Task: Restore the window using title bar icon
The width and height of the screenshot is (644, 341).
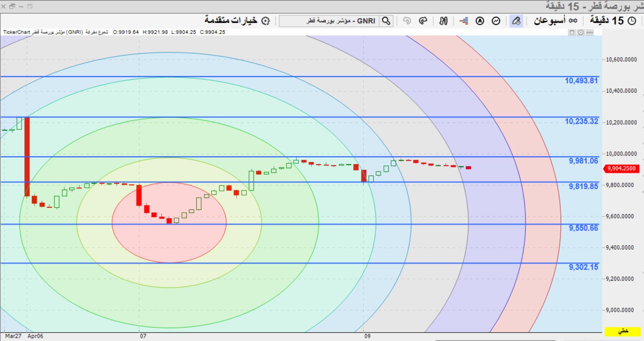Action: pos(12,6)
